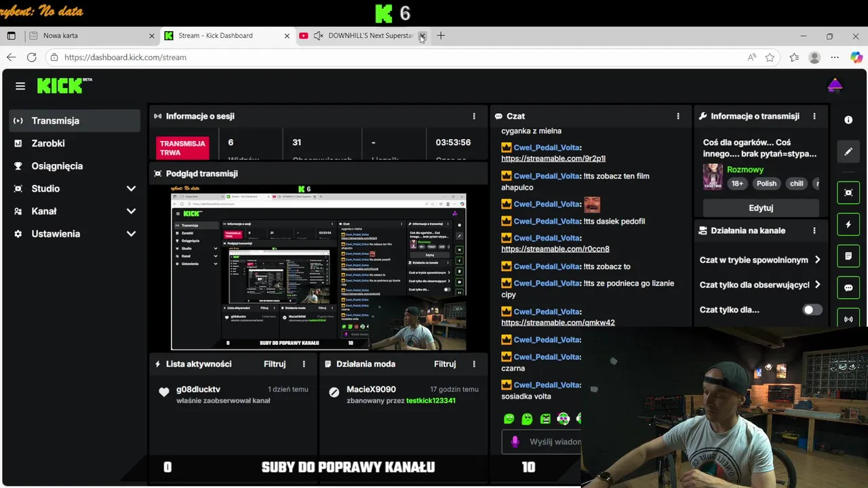The width and height of the screenshot is (868, 488).
Task: Open the browser three-dot settings menu
Action: (835, 58)
